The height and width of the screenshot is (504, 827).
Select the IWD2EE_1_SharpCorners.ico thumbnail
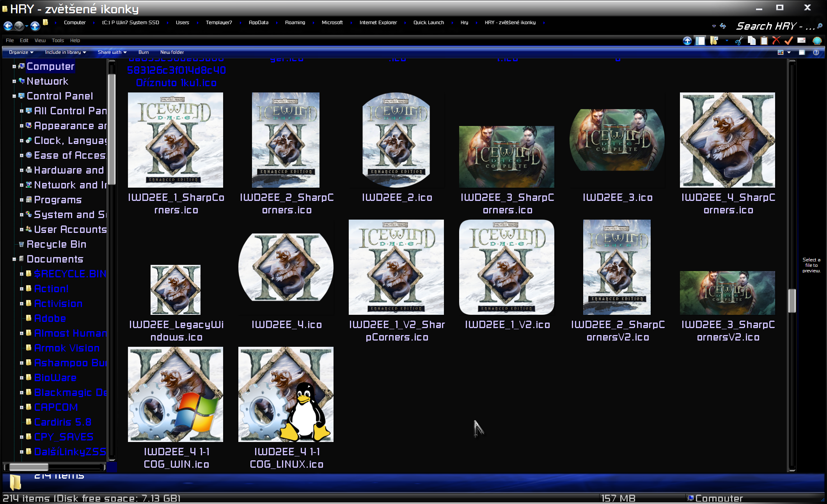tap(176, 140)
